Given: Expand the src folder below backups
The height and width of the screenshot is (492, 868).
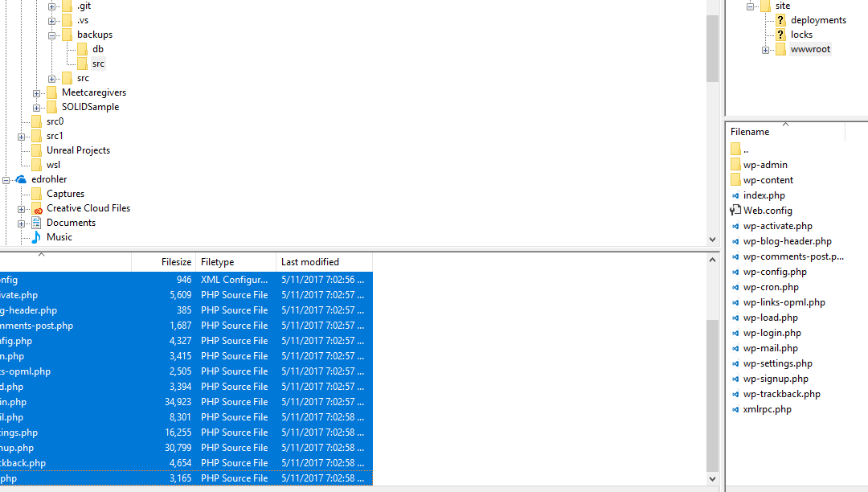Looking at the screenshot, I should click(51, 79).
